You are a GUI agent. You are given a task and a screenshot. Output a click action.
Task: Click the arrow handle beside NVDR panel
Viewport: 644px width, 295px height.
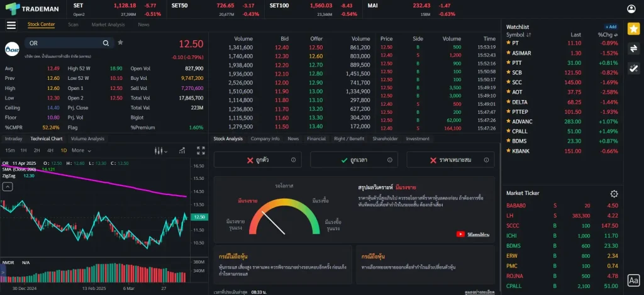tap(3, 272)
